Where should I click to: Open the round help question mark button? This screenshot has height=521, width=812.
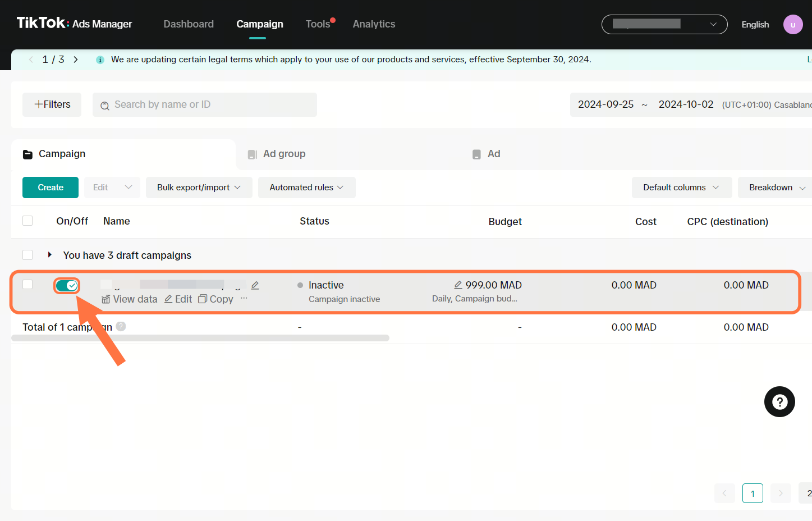coord(779,402)
